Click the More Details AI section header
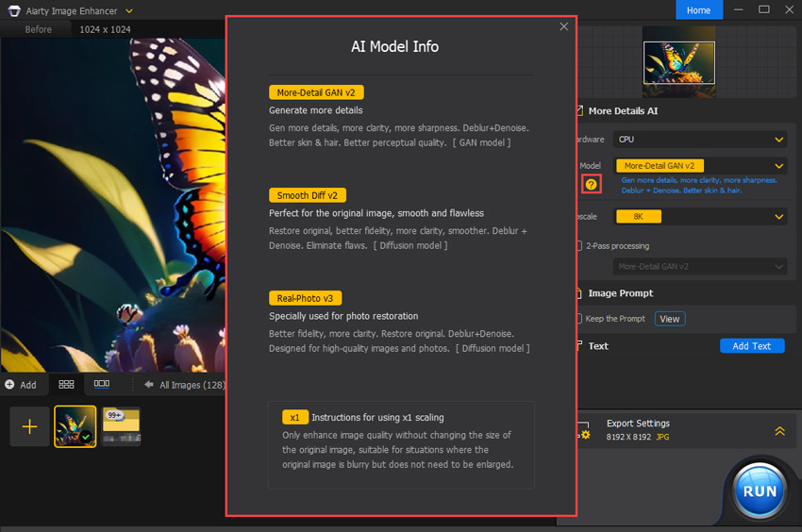This screenshot has height=532, width=802. point(623,111)
